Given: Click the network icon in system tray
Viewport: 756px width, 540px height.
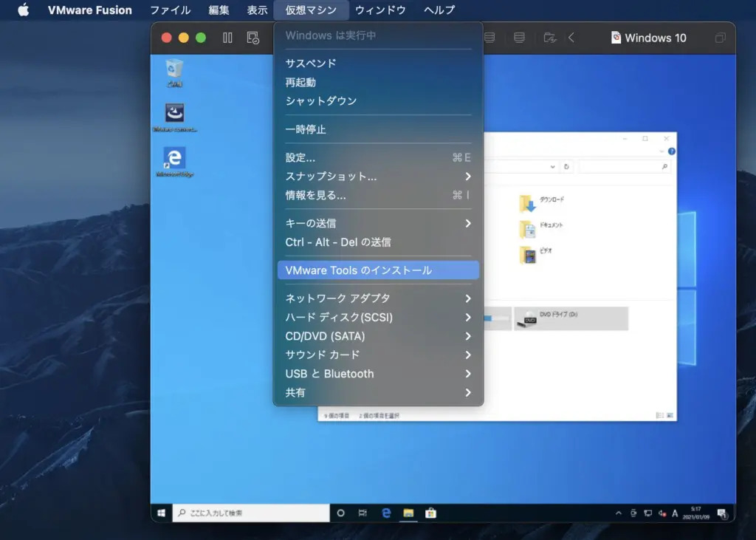Looking at the screenshot, I should pyautogui.click(x=648, y=513).
